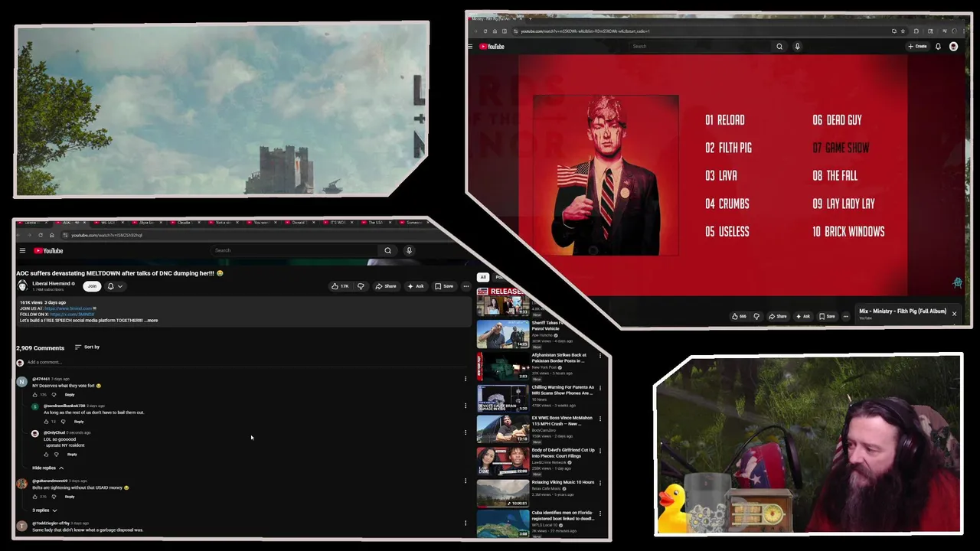Viewport: 980px width, 551px height.
Task: Open options menu for 'Relaxing Viking Music' video
Action: (x=600, y=484)
